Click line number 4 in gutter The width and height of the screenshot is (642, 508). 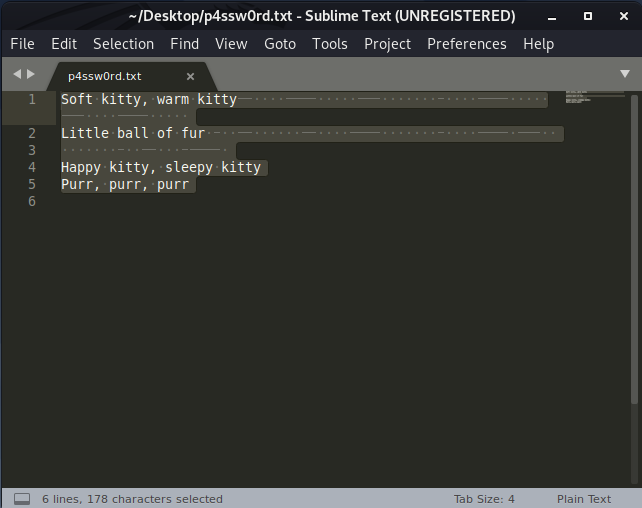[x=32, y=167]
